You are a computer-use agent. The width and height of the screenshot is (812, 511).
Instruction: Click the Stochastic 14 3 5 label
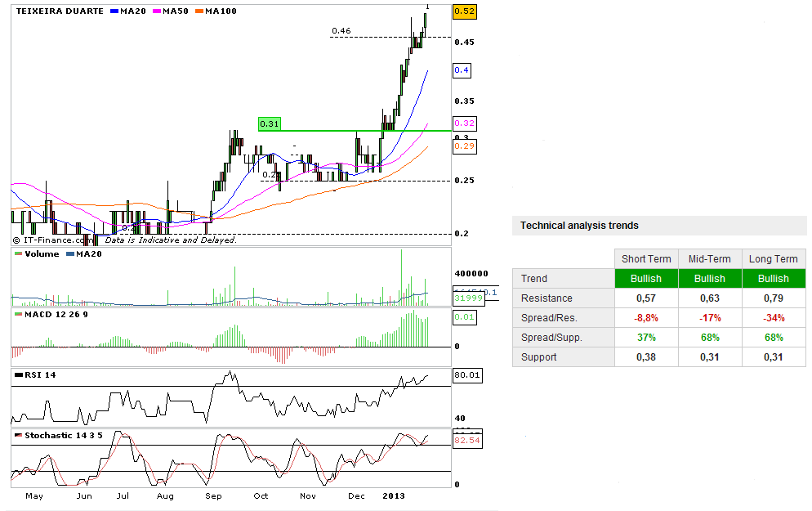[64, 435]
